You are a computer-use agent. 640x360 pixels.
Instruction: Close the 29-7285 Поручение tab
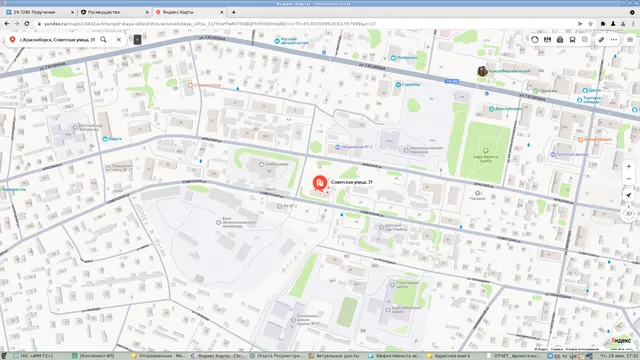click(73, 12)
